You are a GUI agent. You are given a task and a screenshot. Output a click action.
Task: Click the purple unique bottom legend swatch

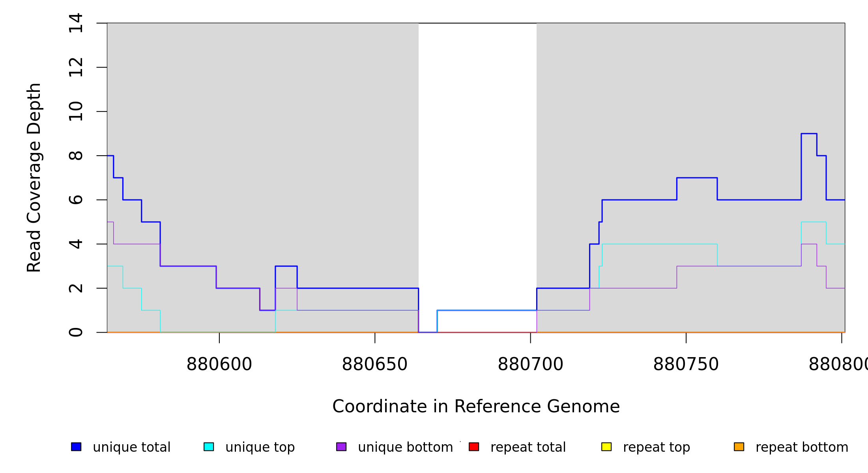tap(341, 447)
